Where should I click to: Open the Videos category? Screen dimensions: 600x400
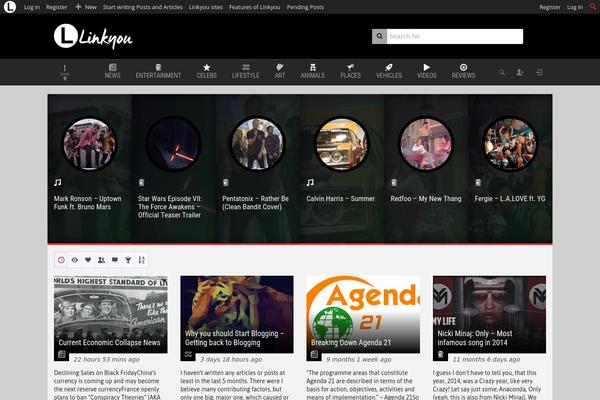(x=427, y=72)
